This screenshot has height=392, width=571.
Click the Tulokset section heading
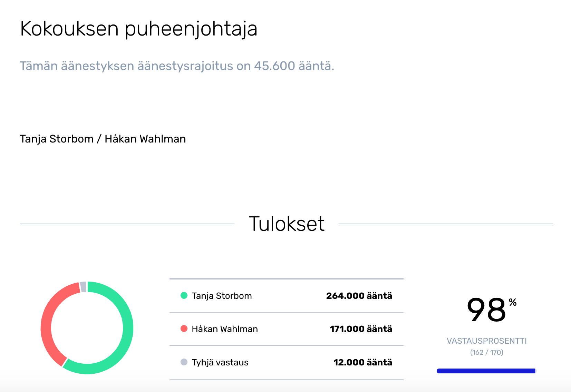click(287, 224)
